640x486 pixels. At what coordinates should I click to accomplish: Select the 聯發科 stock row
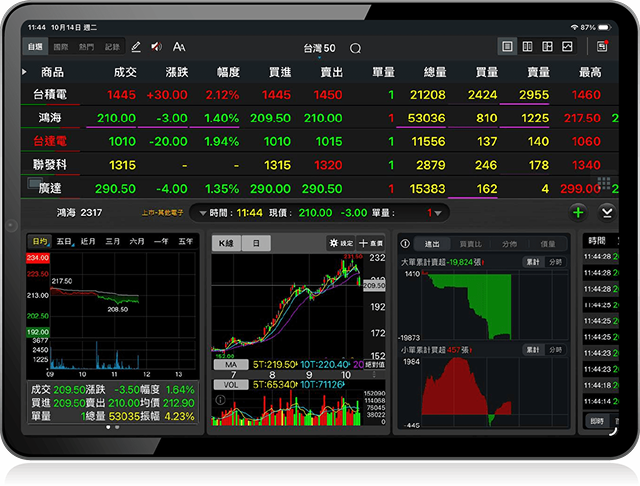tap(320, 165)
